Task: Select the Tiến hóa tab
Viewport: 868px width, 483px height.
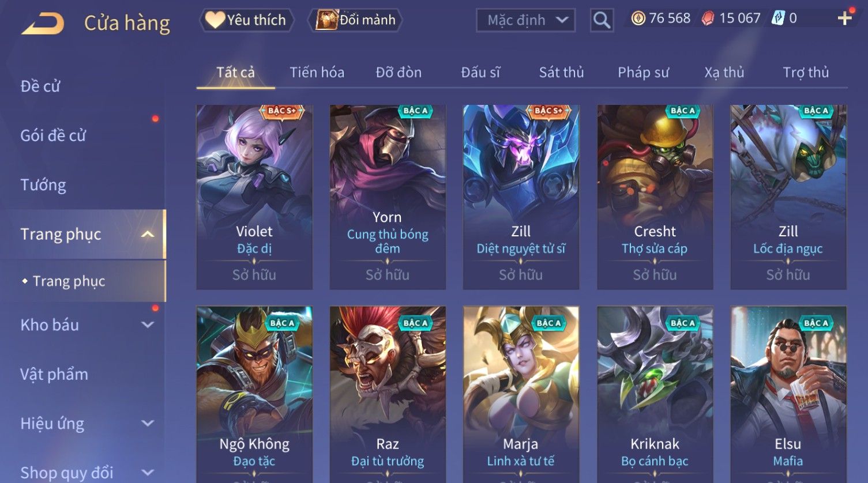Action: pyautogui.click(x=317, y=73)
